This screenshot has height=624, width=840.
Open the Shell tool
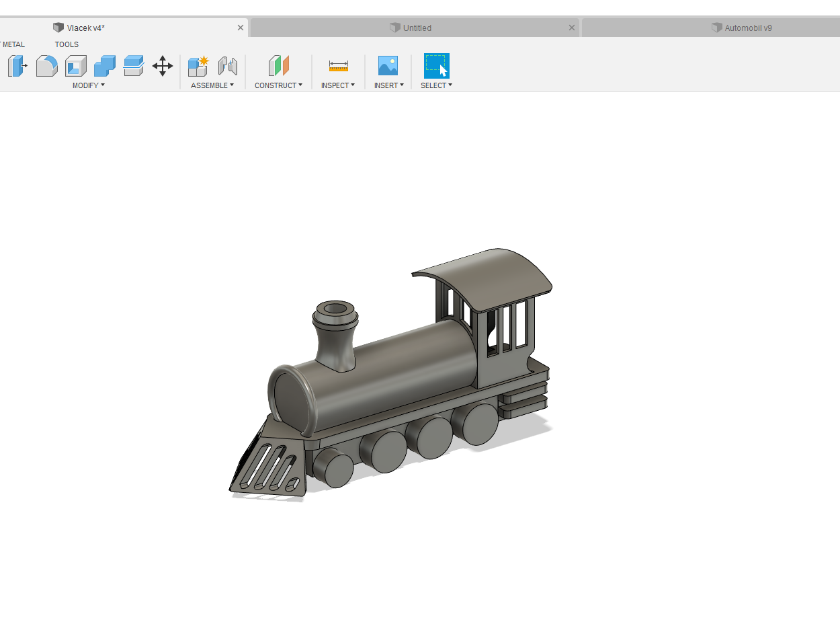tap(75, 66)
